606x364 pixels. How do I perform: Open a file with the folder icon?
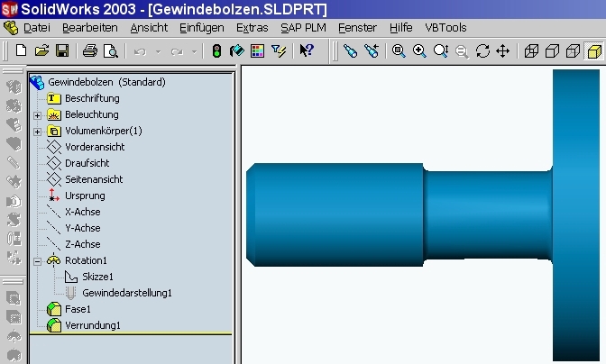(41, 50)
